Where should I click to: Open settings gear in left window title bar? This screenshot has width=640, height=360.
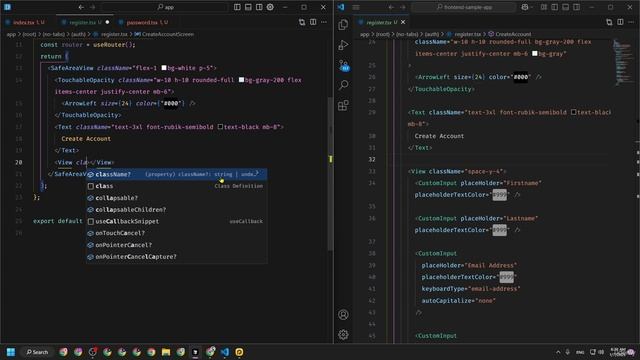click(x=270, y=7)
